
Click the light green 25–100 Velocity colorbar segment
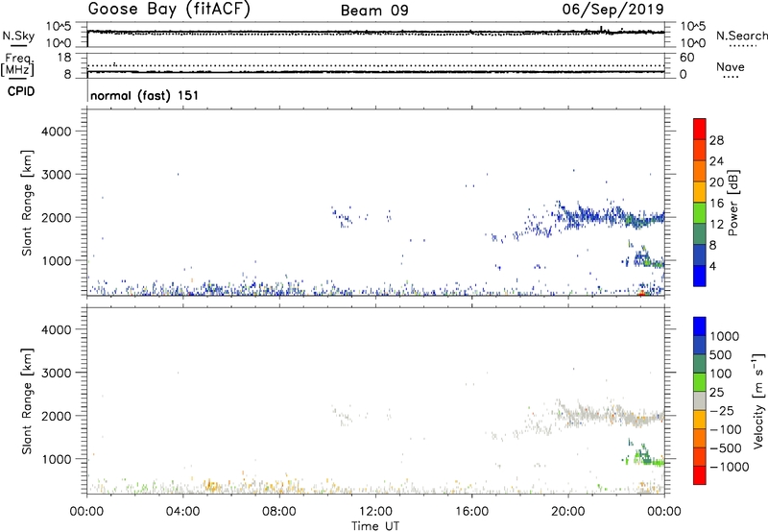click(700, 382)
